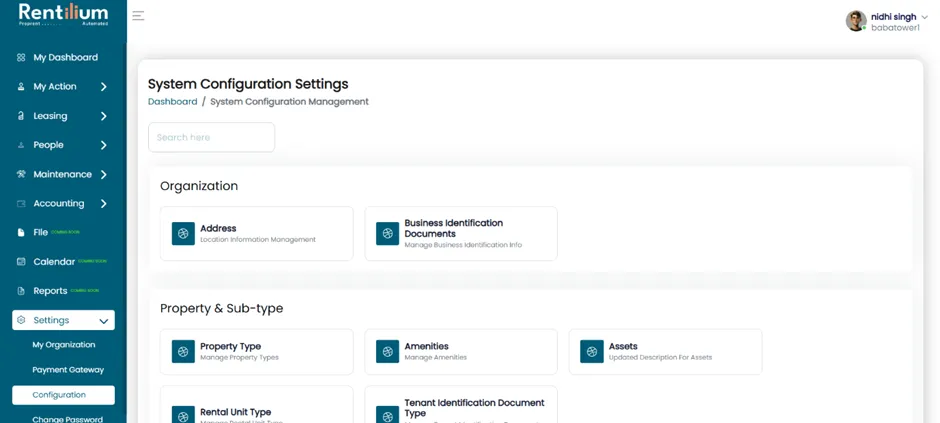Click the Address card icon

pos(183,234)
